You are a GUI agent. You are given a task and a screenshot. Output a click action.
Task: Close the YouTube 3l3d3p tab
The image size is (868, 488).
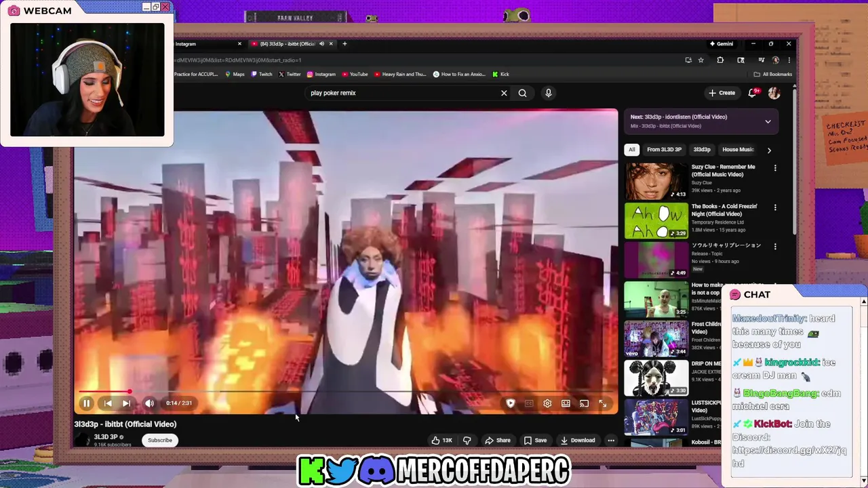tap(331, 44)
